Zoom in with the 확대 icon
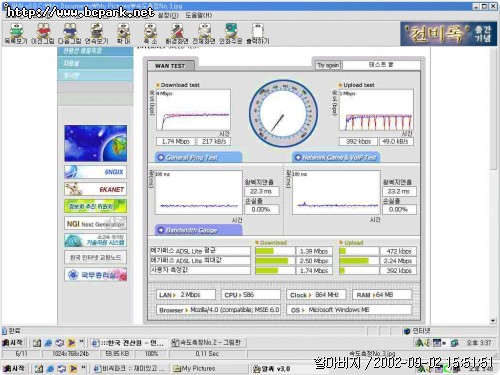The width and height of the screenshot is (500, 375). point(123,33)
